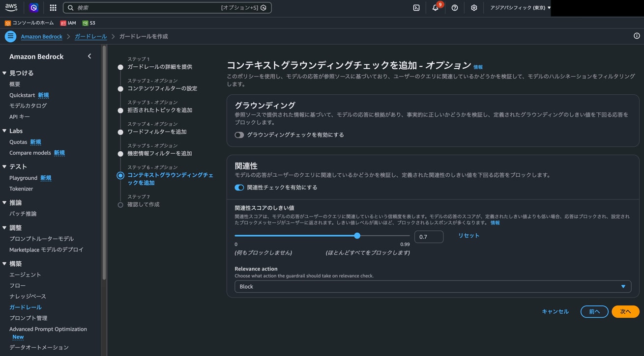Image resolution: width=644 pixels, height=356 pixels.
Task: Disable the relevance check toggle
Action: coord(239,188)
